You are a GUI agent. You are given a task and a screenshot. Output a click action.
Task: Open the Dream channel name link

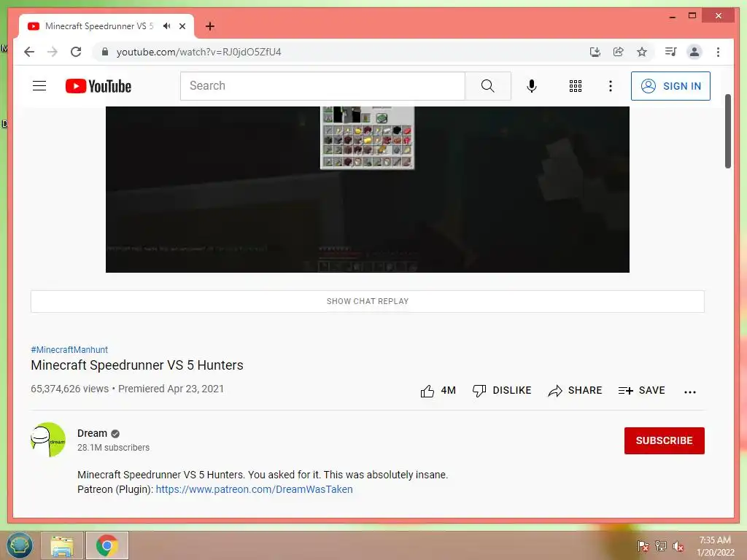coord(93,433)
